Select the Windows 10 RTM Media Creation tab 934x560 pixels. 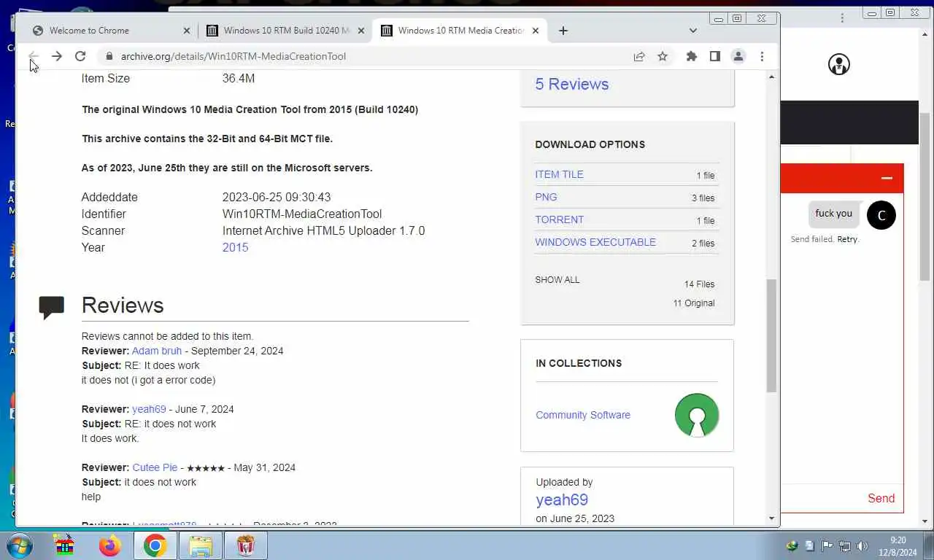tap(460, 31)
